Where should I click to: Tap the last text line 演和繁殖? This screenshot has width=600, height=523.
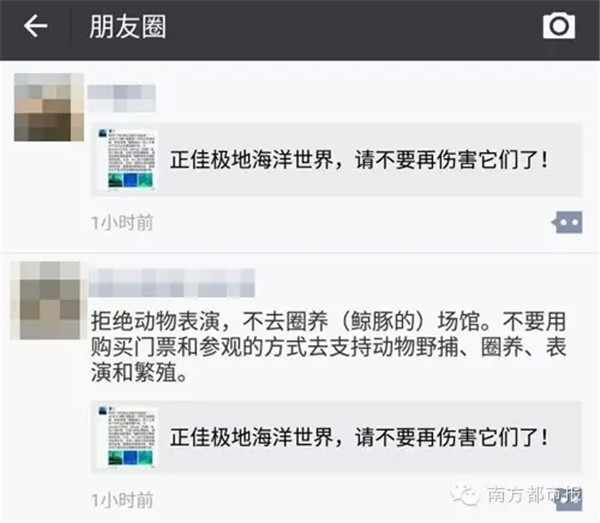point(139,372)
